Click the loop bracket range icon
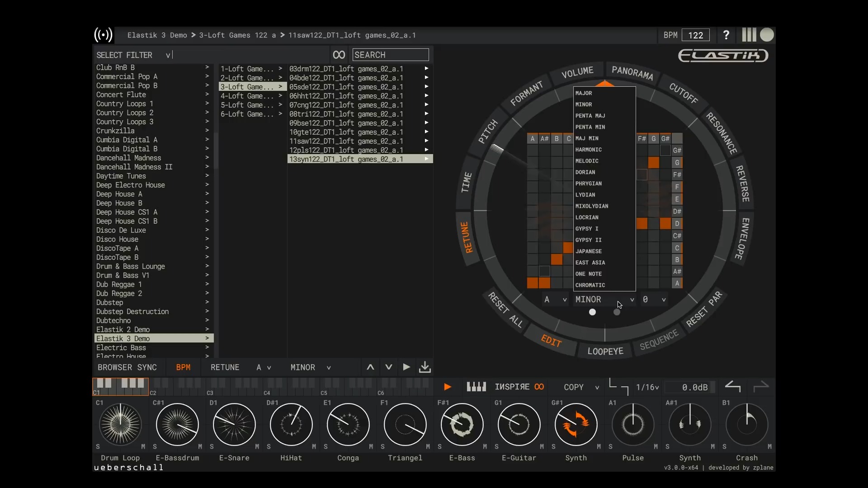Viewport: 868px width, 488px height. pyautogui.click(x=619, y=387)
